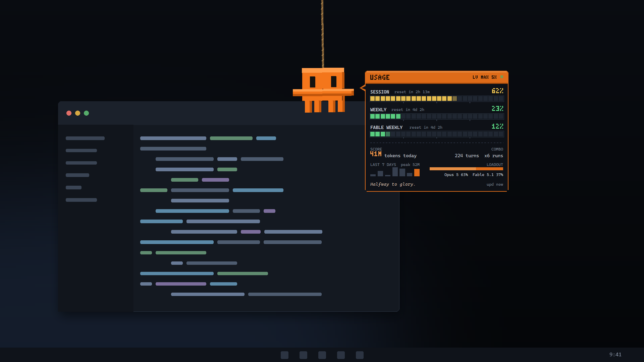Click the SESSION usage progress bar
The image size is (644, 362).
(437, 99)
